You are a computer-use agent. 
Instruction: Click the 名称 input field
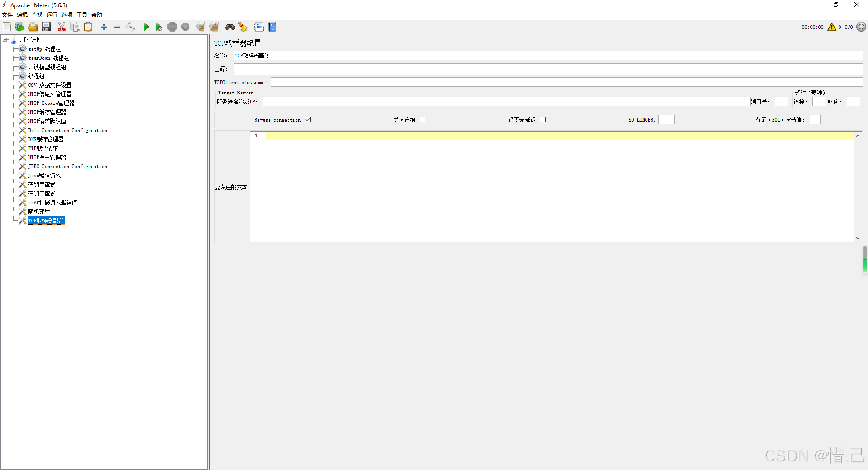pos(548,56)
